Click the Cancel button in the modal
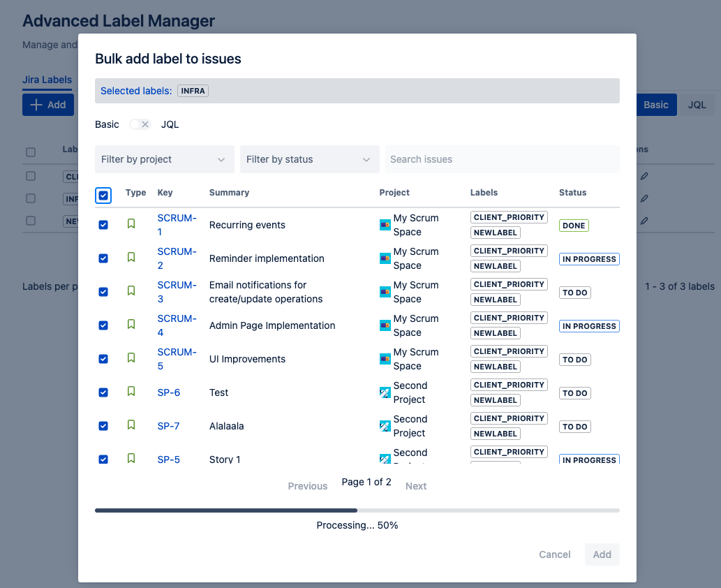This screenshot has height=588, width=721. (554, 554)
